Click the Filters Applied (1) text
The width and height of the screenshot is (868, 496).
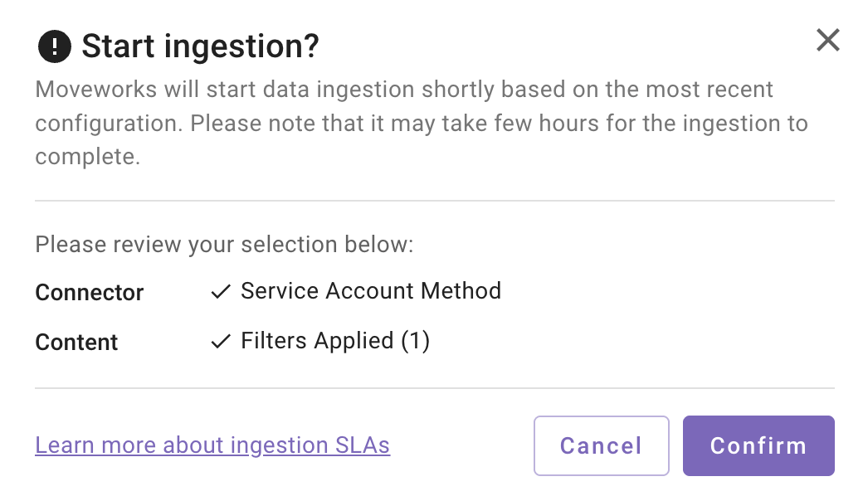334,341
